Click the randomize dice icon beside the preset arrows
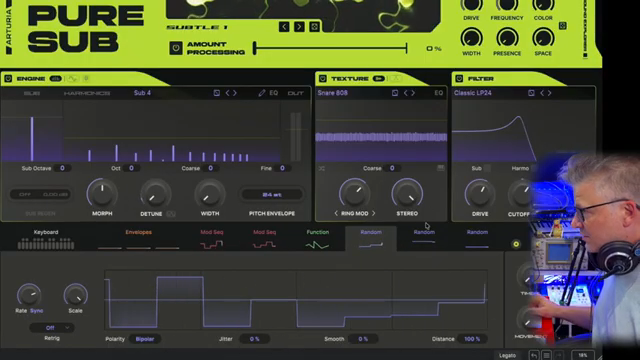 (314, 27)
